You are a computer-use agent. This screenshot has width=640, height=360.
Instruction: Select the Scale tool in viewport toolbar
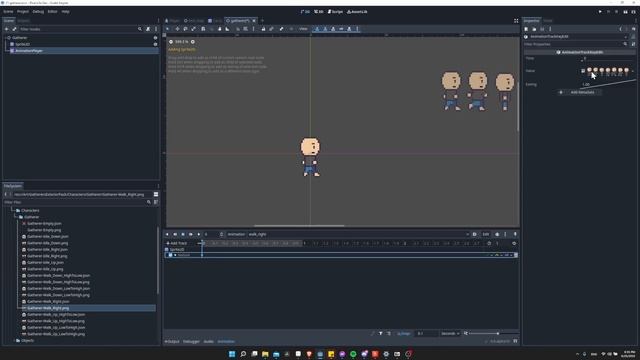pos(193,29)
